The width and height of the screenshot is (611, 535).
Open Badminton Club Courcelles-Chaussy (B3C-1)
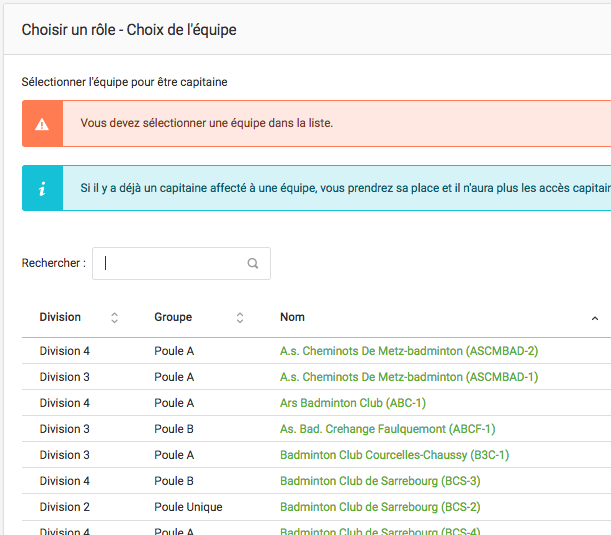pyautogui.click(x=394, y=455)
